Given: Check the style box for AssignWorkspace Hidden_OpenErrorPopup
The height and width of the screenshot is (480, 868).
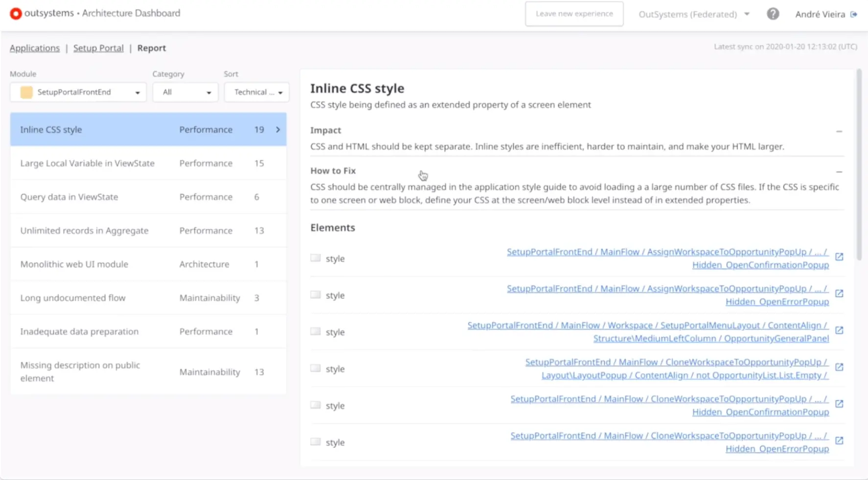Looking at the screenshot, I should 316,295.
